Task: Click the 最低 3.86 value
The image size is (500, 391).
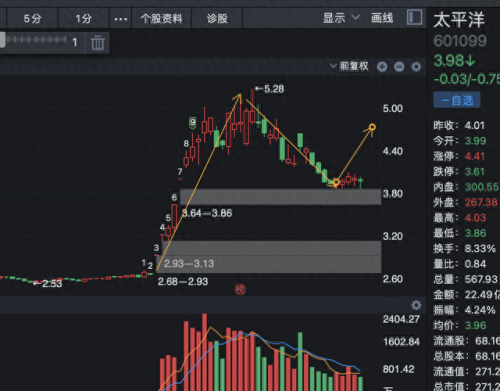Action: 476,233
